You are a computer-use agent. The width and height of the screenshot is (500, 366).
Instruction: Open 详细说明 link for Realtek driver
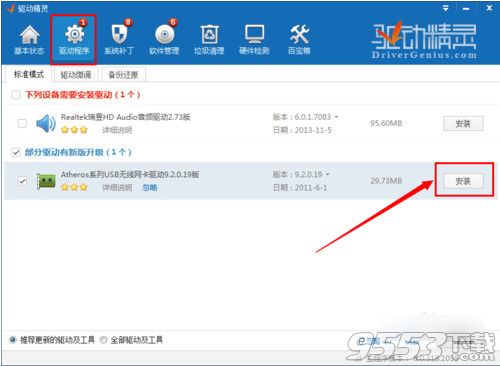(x=117, y=130)
